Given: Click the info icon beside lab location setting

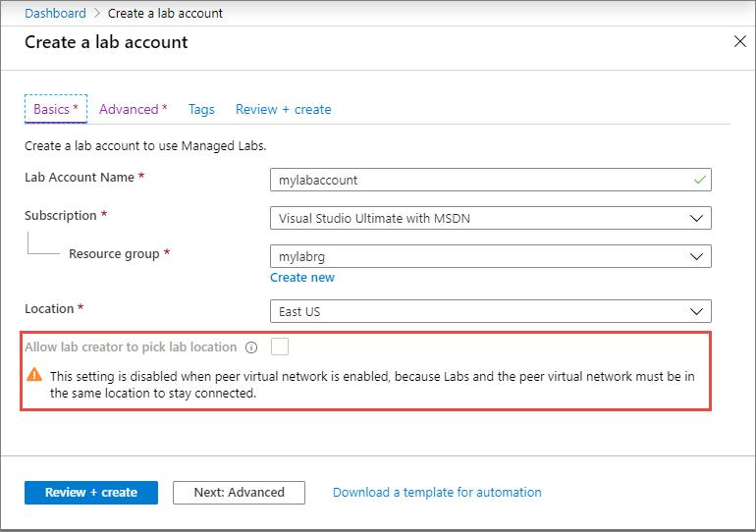Looking at the screenshot, I should [x=251, y=347].
